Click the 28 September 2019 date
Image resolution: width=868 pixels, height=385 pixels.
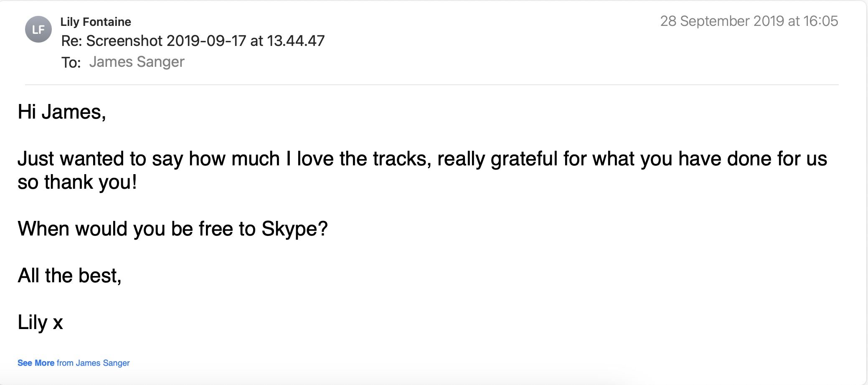point(722,21)
